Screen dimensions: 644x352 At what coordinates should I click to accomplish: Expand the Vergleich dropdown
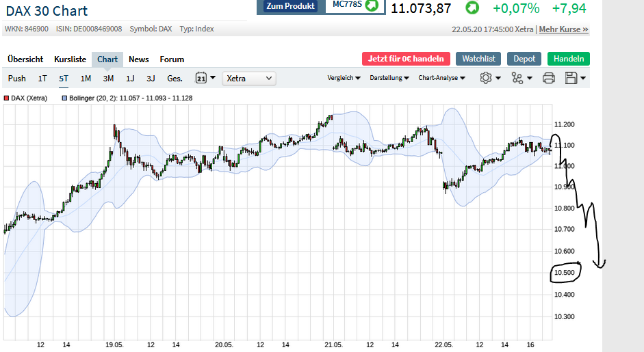click(344, 78)
